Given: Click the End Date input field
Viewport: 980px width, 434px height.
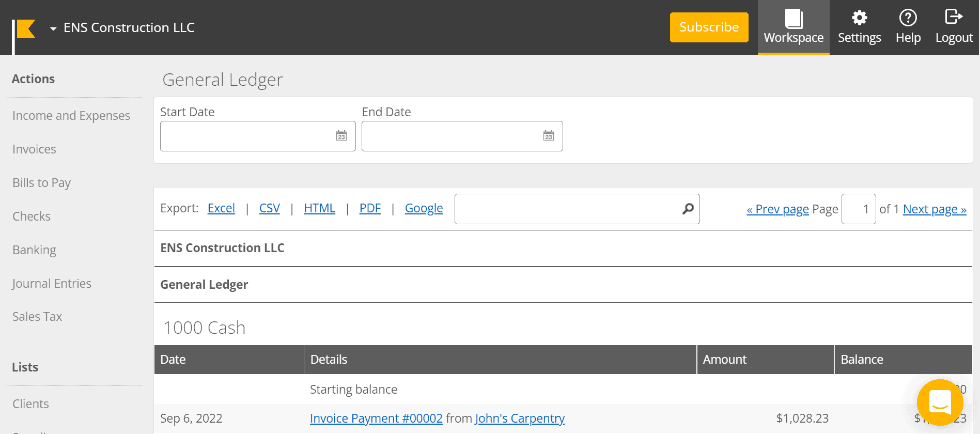Looking at the screenshot, I should tap(462, 136).
